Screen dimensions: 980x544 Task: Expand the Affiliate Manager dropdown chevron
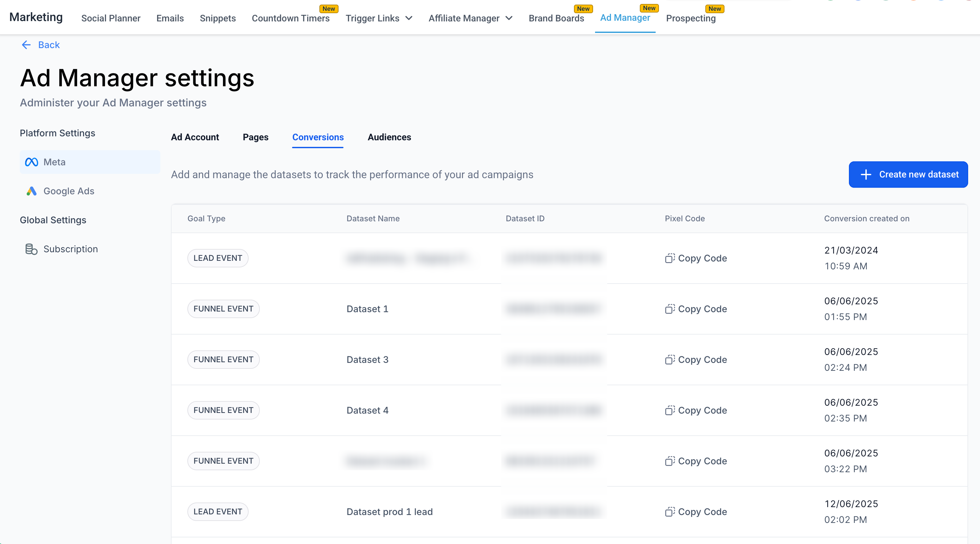tap(509, 18)
